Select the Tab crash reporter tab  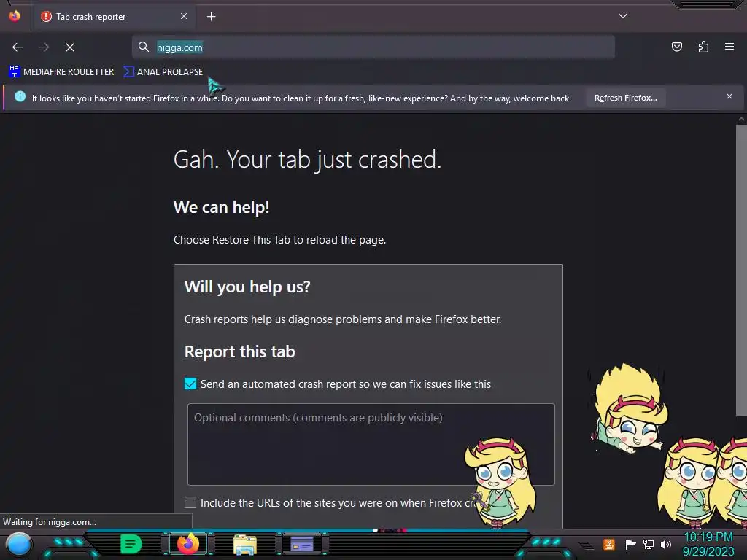(114, 17)
